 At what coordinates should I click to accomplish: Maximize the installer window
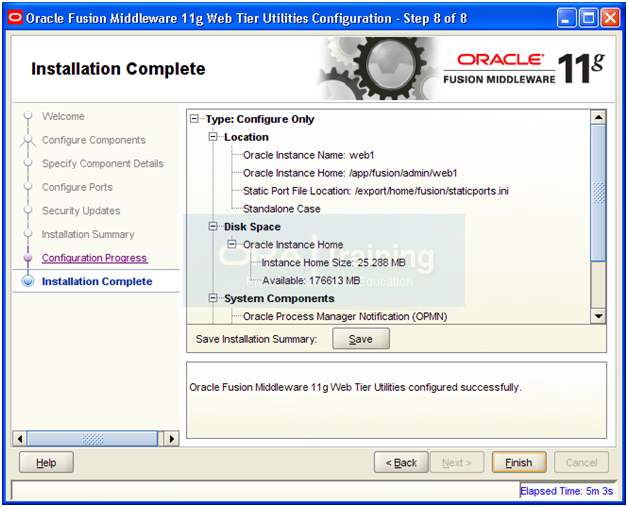click(x=588, y=18)
